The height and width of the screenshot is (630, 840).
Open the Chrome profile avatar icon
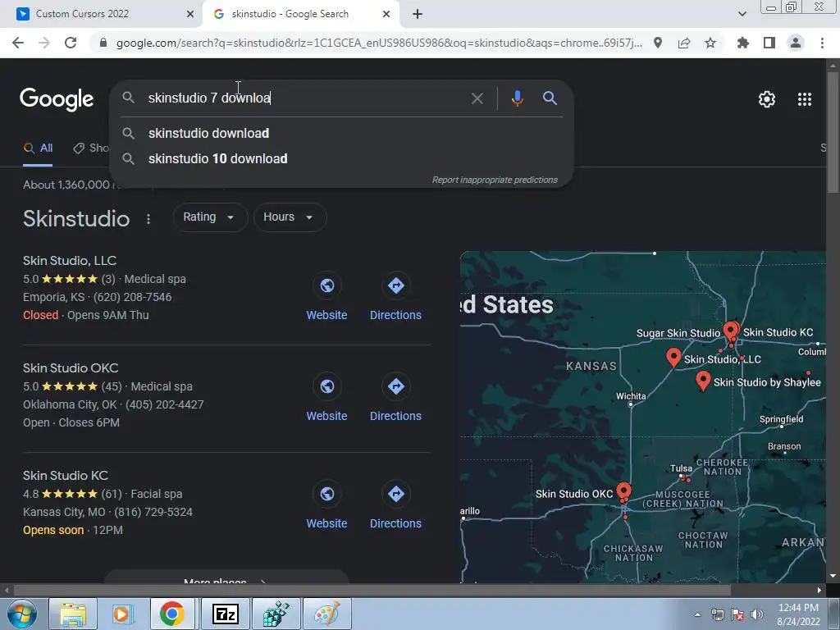pyautogui.click(x=796, y=43)
